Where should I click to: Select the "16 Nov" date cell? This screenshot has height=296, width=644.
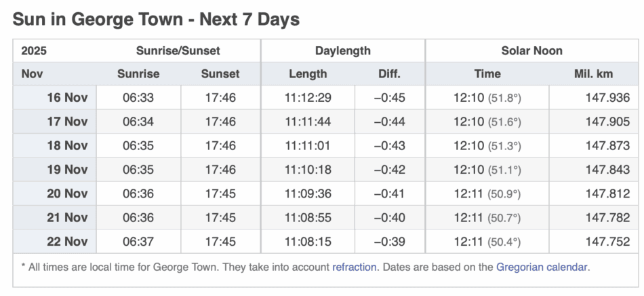pos(67,98)
